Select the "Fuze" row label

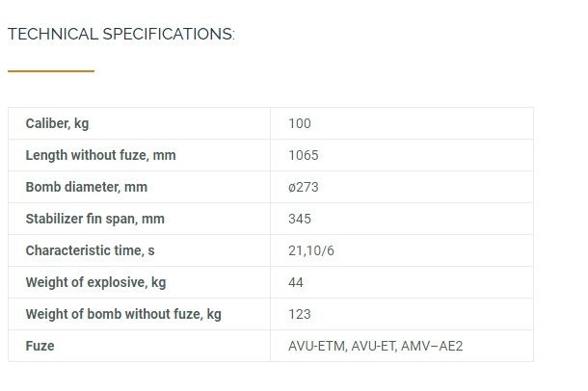[40, 346]
